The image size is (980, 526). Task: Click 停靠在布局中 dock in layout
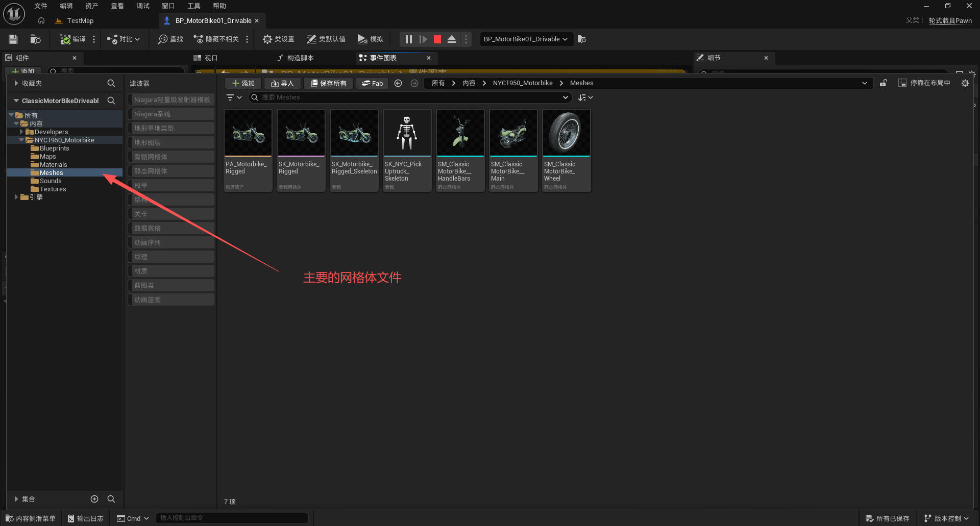pyautogui.click(x=924, y=83)
